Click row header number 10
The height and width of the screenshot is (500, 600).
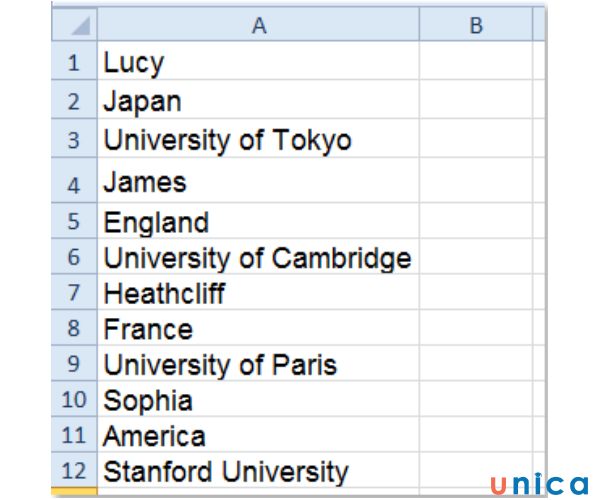75,401
